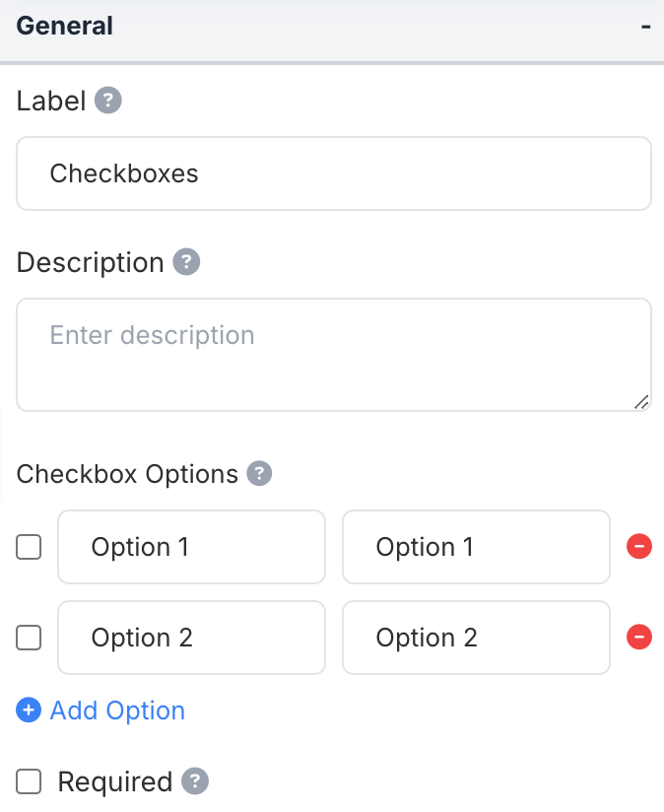Focus the Label field containing Checkboxes
Screen dimensions: 664x812
click(333, 173)
